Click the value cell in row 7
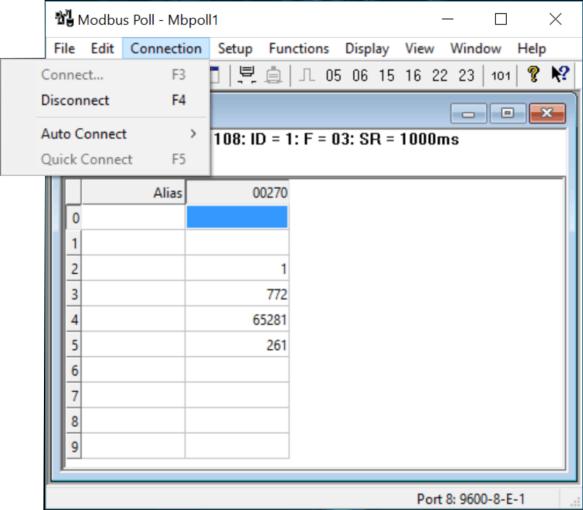This screenshot has height=510, width=583. coord(237,395)
